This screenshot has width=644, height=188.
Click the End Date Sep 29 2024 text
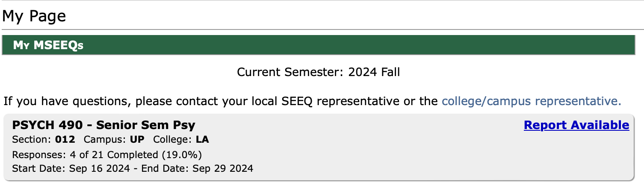click(198, 168)
